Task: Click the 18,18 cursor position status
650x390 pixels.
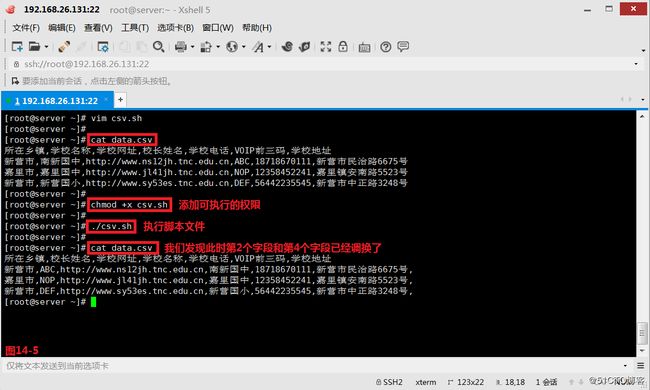Action: 510,382
